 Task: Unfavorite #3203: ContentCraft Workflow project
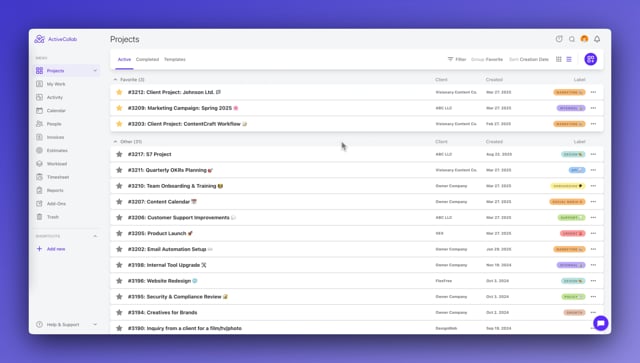[119, 124]
